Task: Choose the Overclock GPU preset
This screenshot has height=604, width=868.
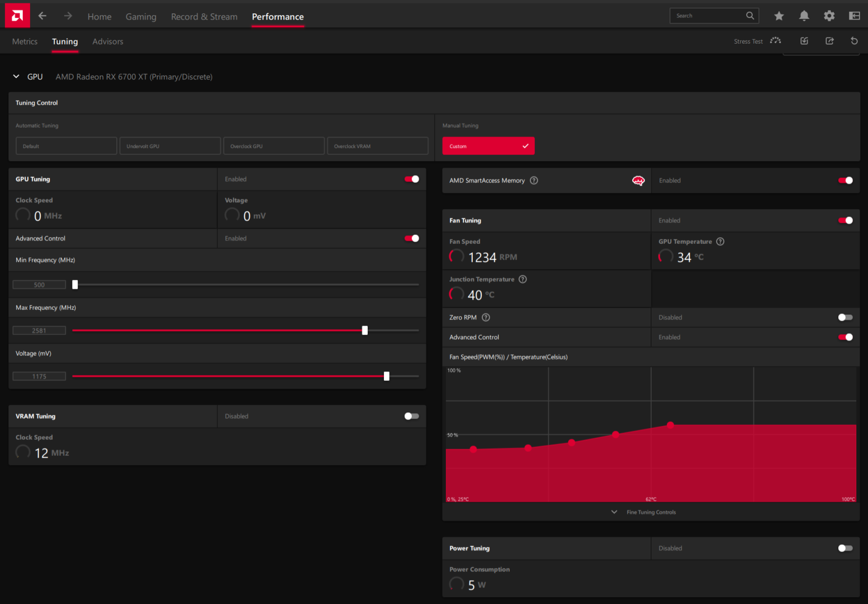Action: point(274,146)
